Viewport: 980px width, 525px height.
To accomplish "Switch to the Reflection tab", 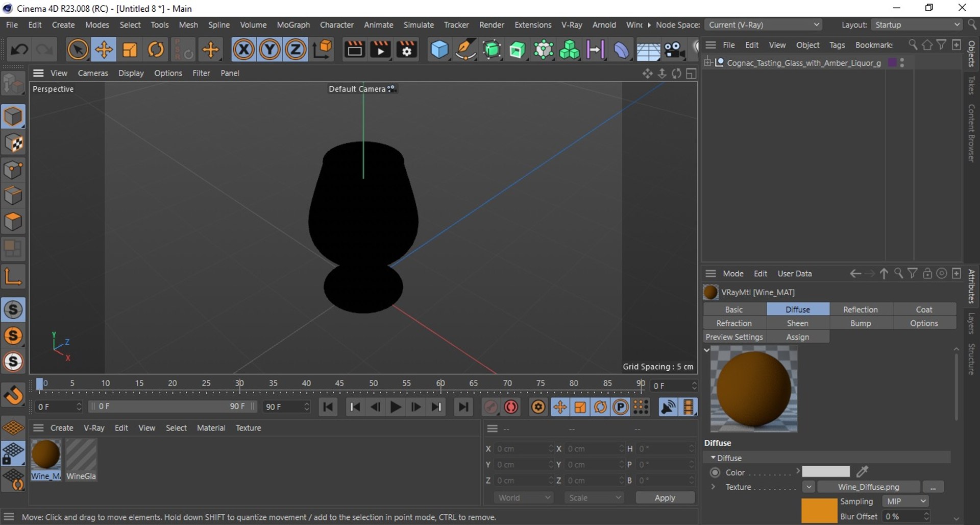I will coord(861,309).
